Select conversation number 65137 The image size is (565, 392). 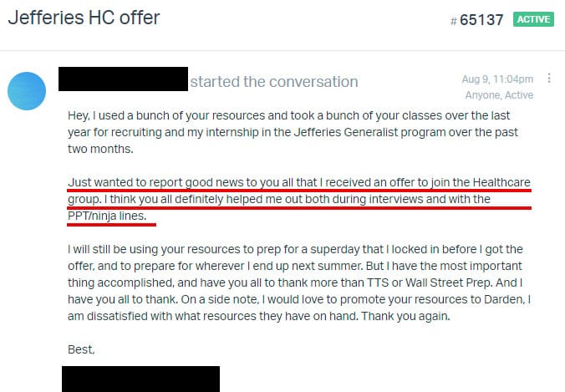point(482,19)
